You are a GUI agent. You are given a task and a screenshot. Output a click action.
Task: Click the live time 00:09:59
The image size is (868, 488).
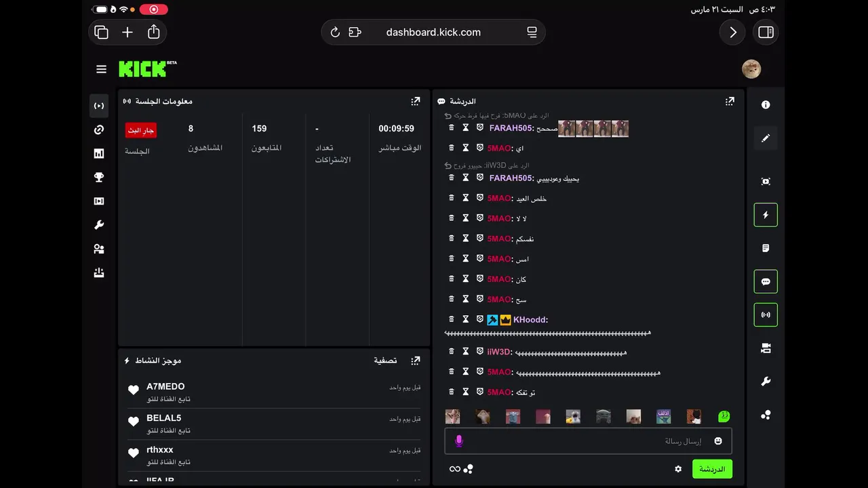(x=396, y=129)
